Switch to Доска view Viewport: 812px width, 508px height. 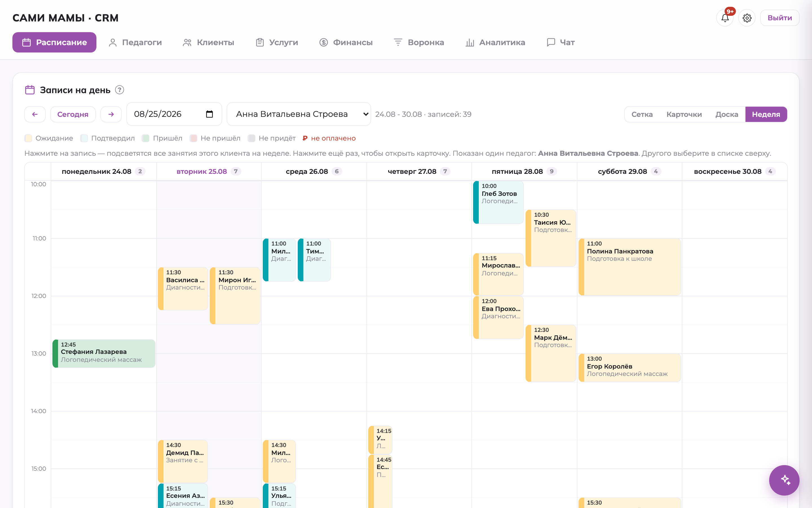(727, 114)
